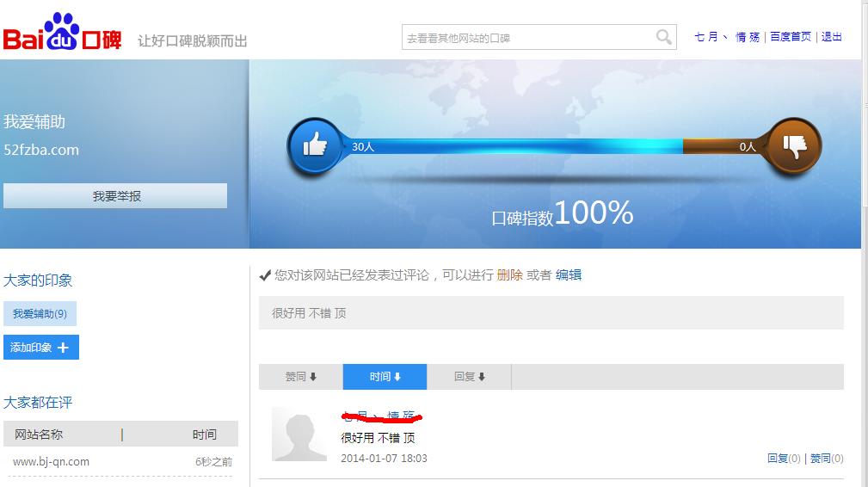This screenshot has width=868, height=487.
Task: Click the 网站名称 column header
Action: 39,435
